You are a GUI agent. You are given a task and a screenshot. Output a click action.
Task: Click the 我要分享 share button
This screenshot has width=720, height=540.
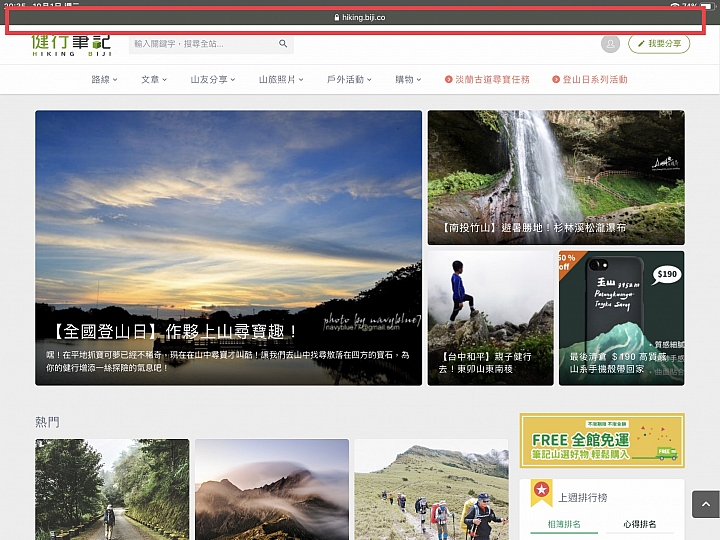click(x=659, y=44)
